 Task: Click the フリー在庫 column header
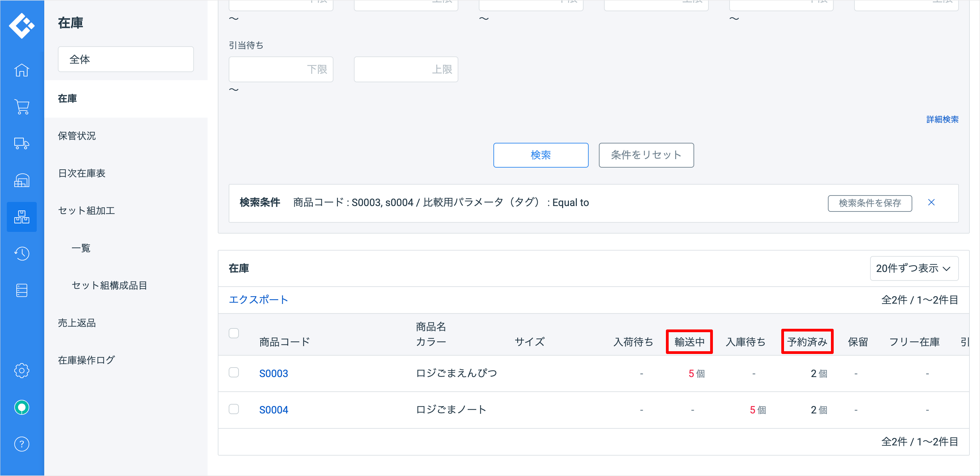tap(914, 342)
